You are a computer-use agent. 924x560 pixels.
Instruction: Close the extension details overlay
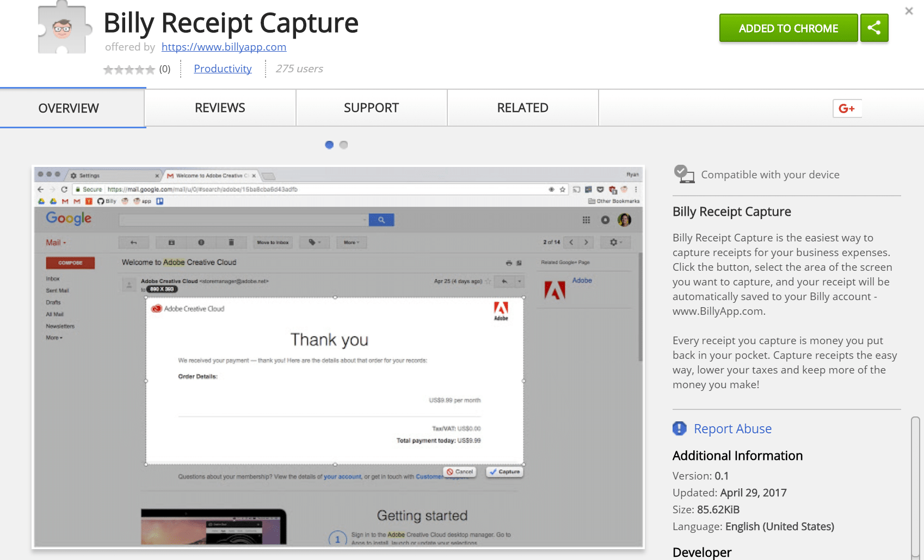click(x=909, y=11)
